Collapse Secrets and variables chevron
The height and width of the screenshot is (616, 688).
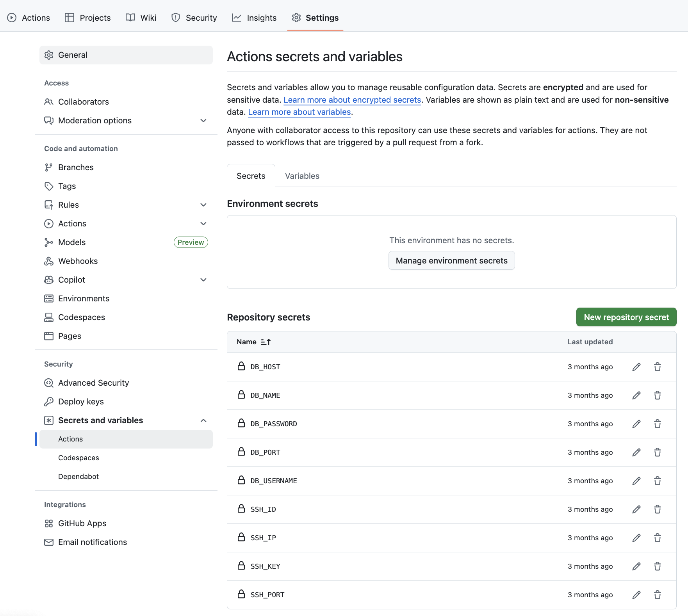click(x=203, y=420)
